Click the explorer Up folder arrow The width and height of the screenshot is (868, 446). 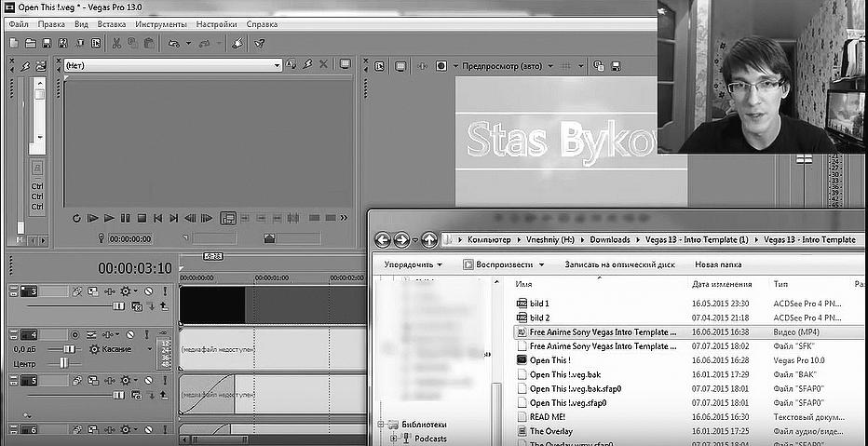(x=428, y=240)
